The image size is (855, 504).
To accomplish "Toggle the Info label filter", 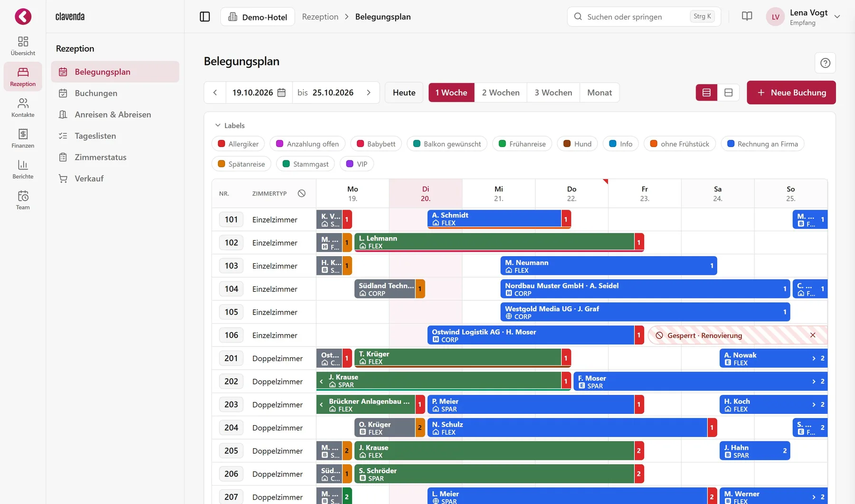I will tap(621, 144).
